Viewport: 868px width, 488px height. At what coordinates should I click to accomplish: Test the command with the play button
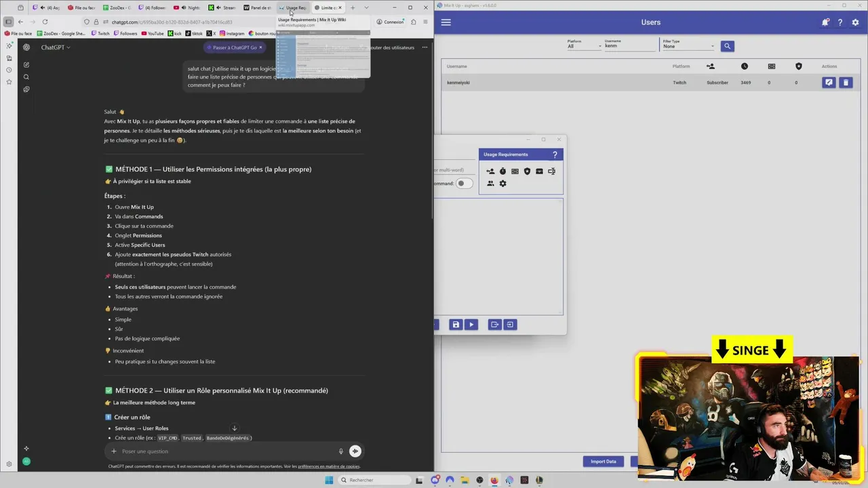pyautogui.click(x=471, y=325)
